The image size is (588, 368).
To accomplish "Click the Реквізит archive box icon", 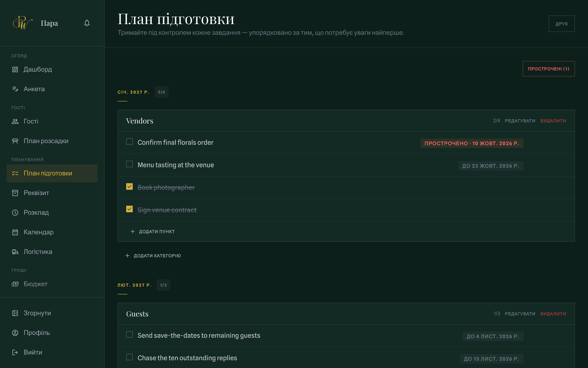I will click(x=15, y=193).
